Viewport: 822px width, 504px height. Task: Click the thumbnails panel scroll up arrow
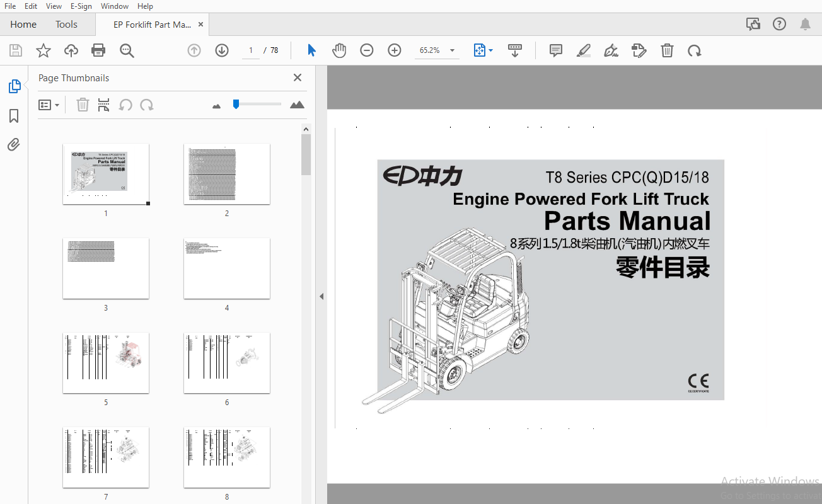coord(306,129)
